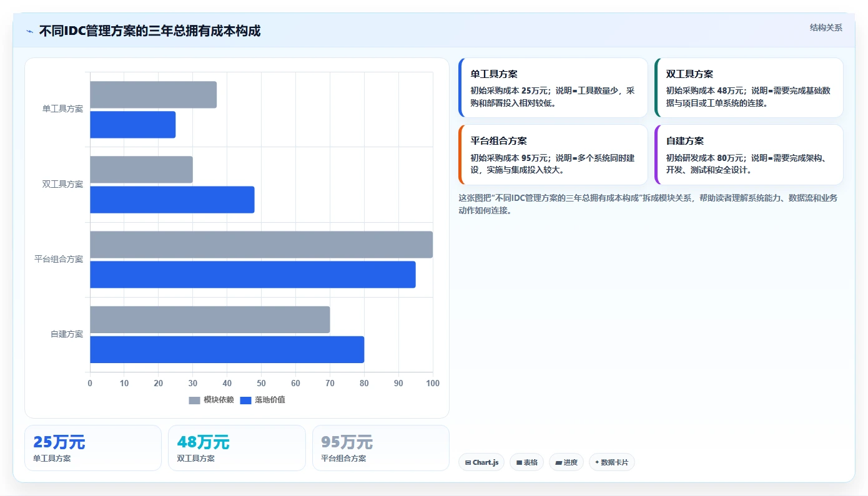Image resolution: width=868 pixels, height=496 pixels.
Task: Select the gray bar for 双工具方案
Action: pyautogui.click(x=141, y=170)
